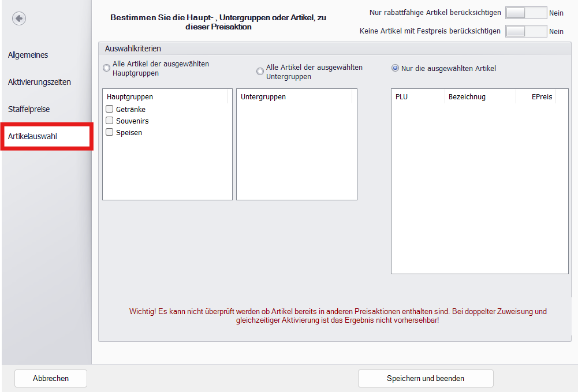Click 'Speichern und beenden' button

[x=426, y=378]
